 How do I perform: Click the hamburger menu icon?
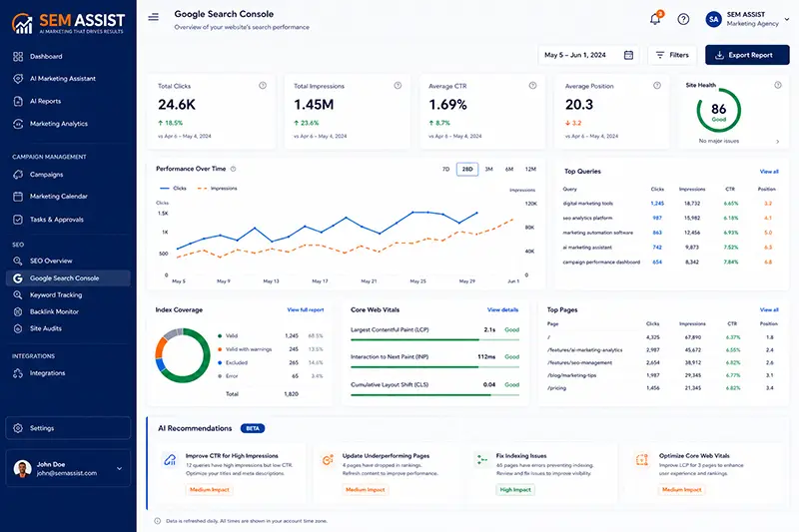pyautogui.click(x=153, y=17)
